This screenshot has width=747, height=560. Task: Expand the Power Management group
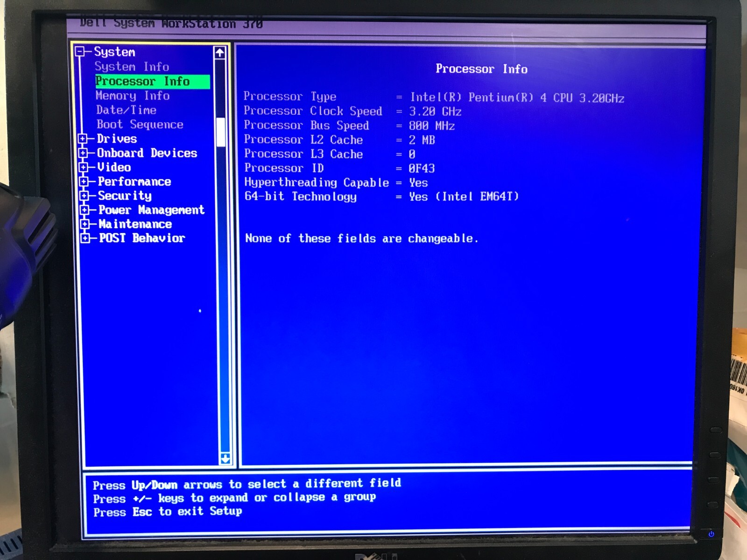pyautogui.click(x=84, y=210)
